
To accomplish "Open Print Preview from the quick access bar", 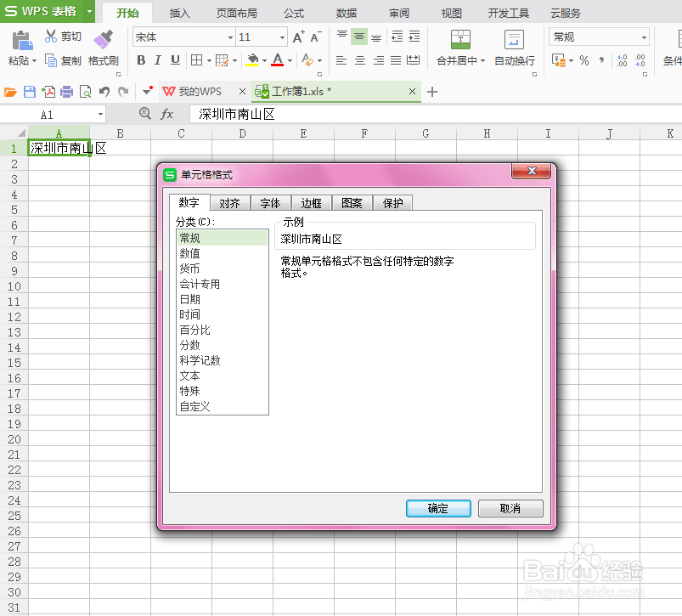I will [x=85, y=91].
